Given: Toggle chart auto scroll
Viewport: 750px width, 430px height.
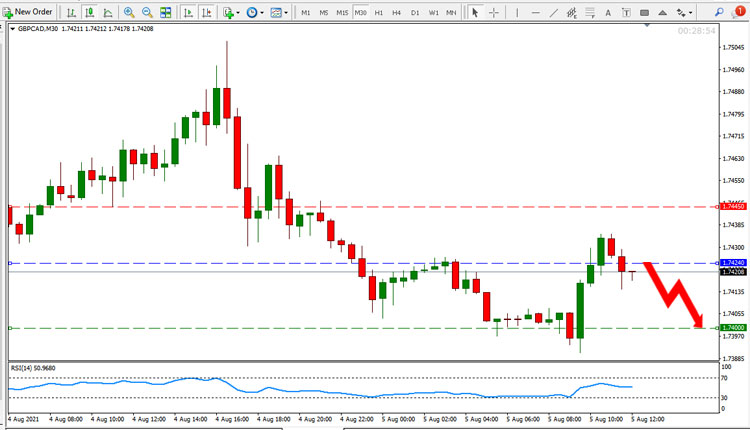Looking at the screenshot, I should (188, 13).
